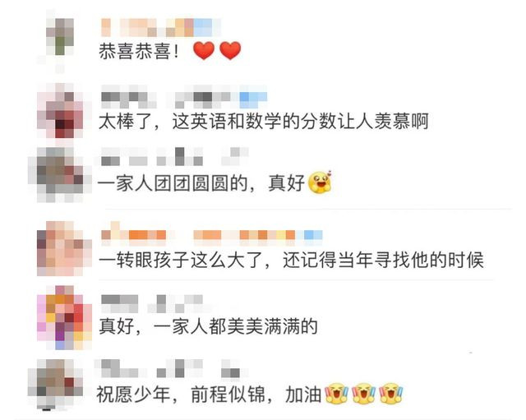Click the first cheering emoji after 加油
The height and width of the screenshot is (420, 526).
click(x=336, y=393)
